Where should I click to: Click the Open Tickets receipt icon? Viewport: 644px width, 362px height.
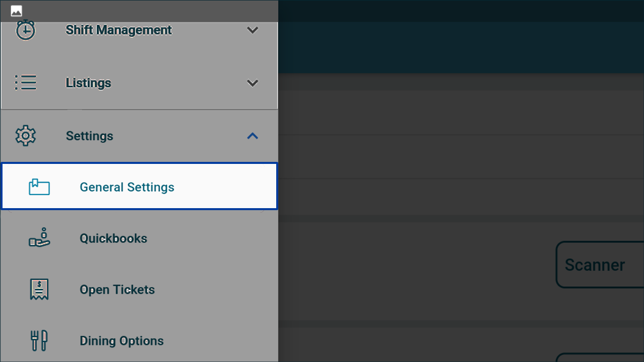coord(39,290)
